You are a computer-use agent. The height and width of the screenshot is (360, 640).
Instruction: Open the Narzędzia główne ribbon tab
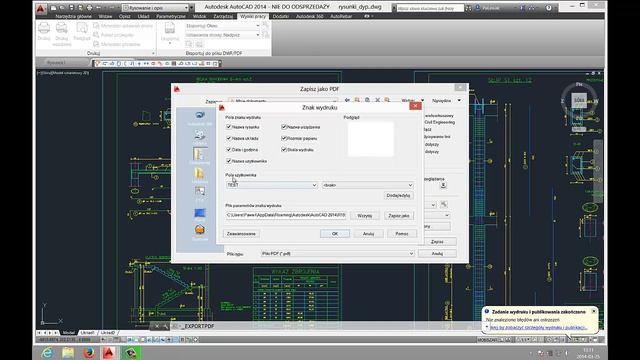tap(73, 16)
